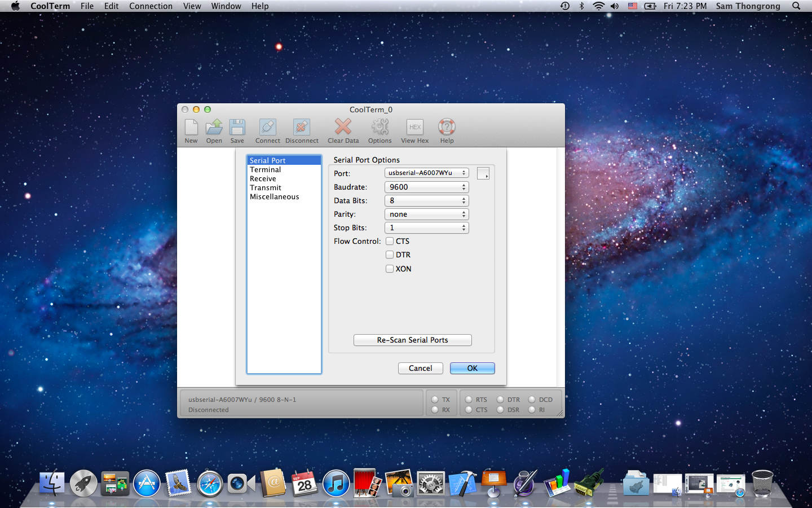Image resolution: width=812 pixels, height=508 pixels.
Task: Toggle the DTR status bar indicator
Action: [x=500, y=400]
